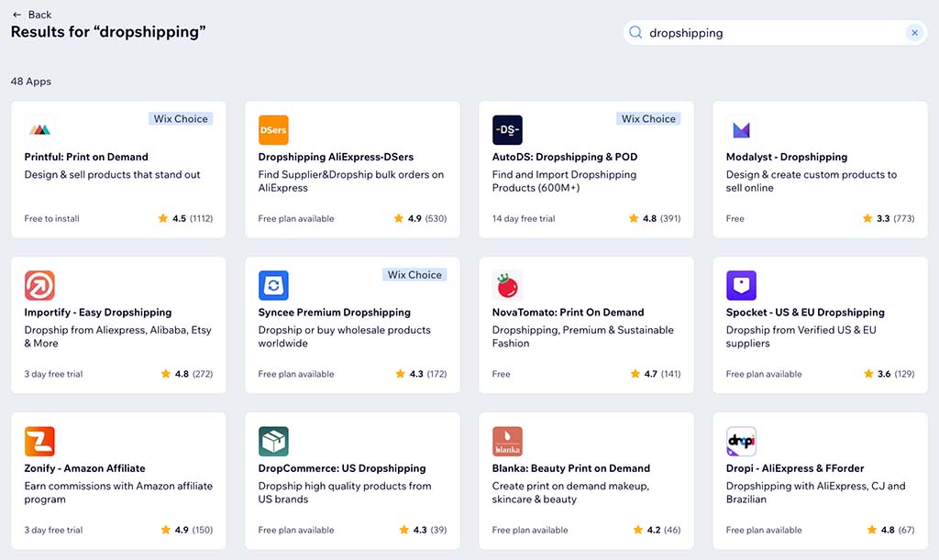939x560 pixels.
Task: Click the Importify red arrow icon
Action: 39,285
